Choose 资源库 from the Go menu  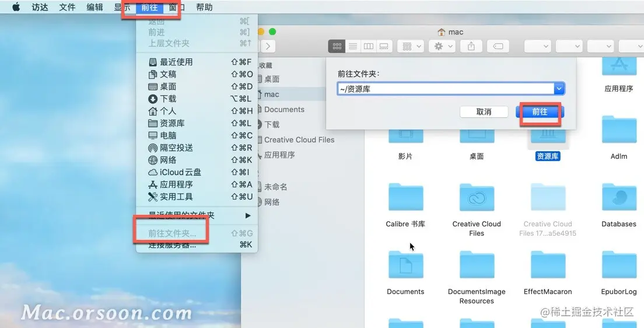(197, 123)
